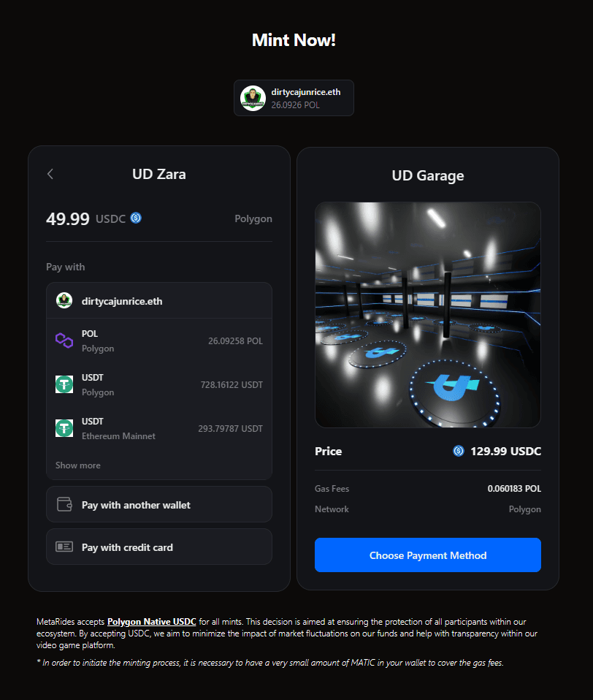Select USDT on Polygon as payment token
Viewport: 593px width, 700px height.
pos(158,384)
